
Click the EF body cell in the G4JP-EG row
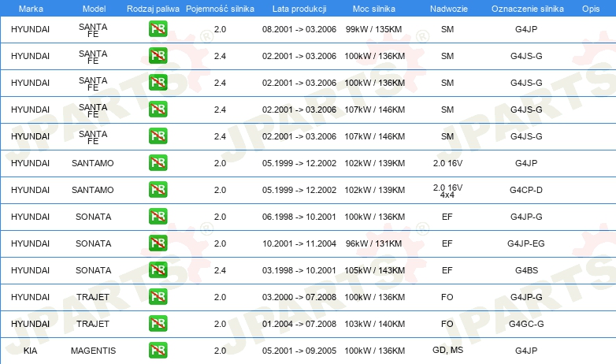[x=447, y=243]
